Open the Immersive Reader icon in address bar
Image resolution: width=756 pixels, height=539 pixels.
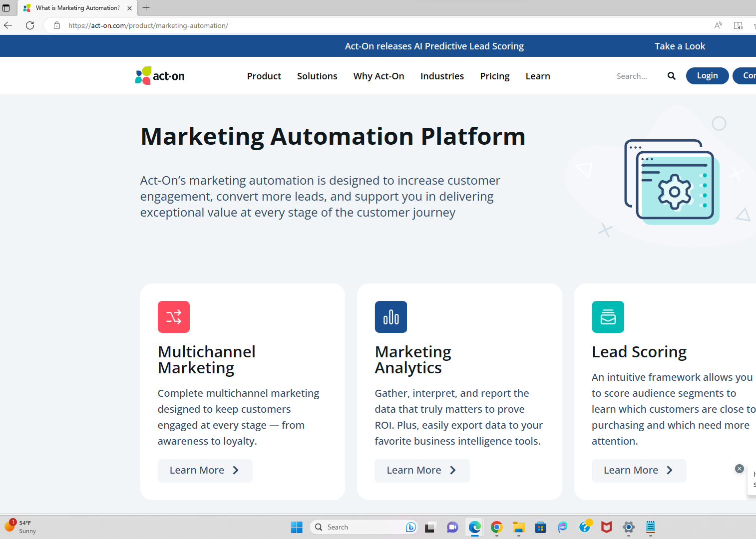(738, 25)
